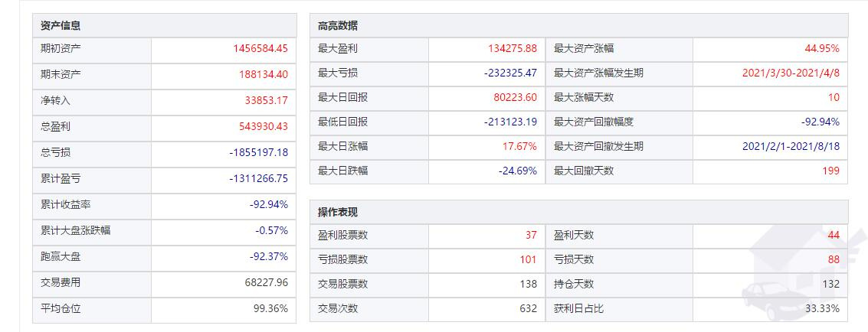The width and height of the screenshot is (868, 332).
Task: Click the 期初资产 value 1456584.45
Action: click(x=260, y=48)
